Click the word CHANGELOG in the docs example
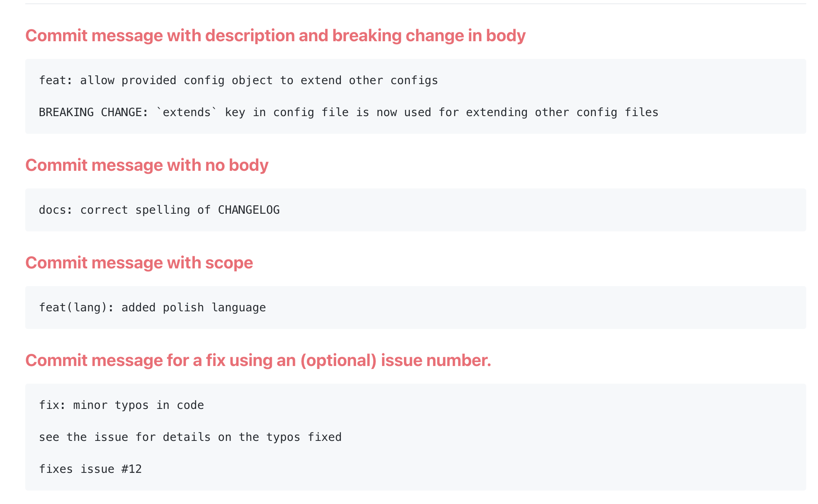 pos(248,210)
